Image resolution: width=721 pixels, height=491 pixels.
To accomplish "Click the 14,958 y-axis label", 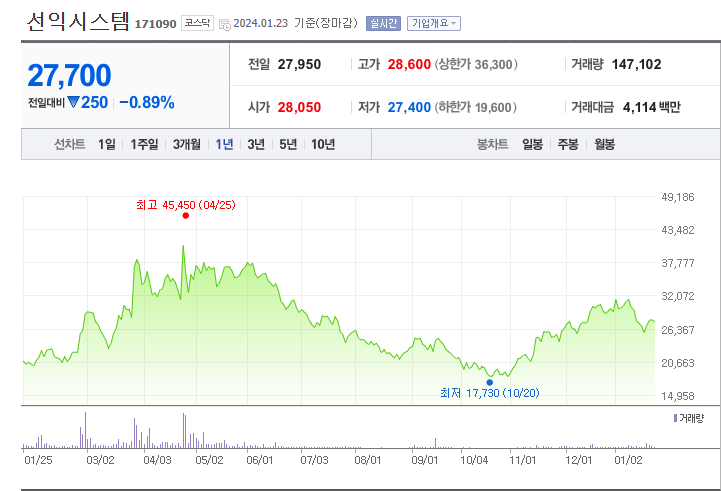I will [678, 396].
